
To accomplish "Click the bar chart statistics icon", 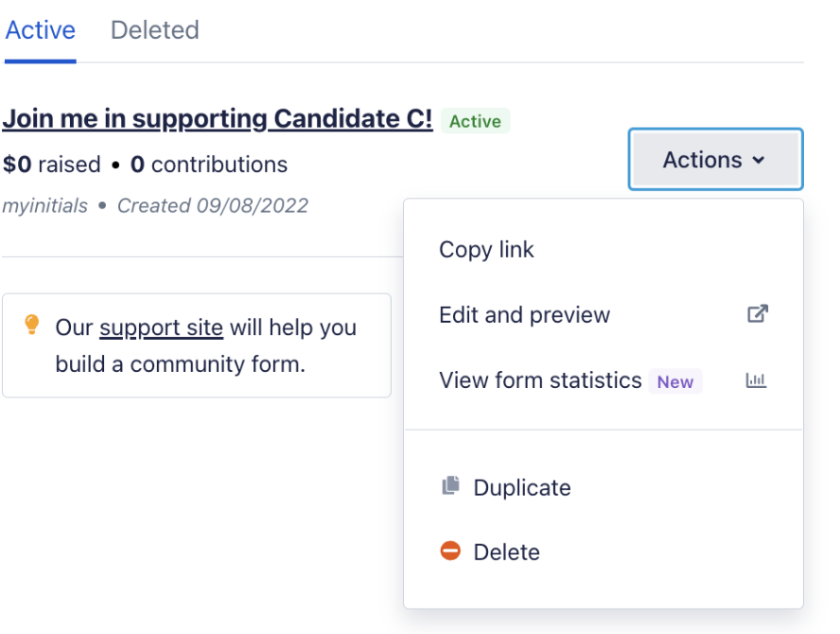I will pyautogui.click(x=756, y=380).
